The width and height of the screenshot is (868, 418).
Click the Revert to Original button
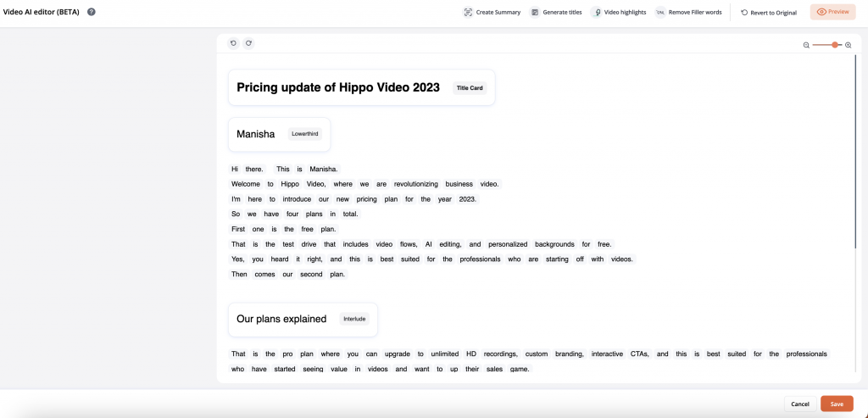point(768,12)
